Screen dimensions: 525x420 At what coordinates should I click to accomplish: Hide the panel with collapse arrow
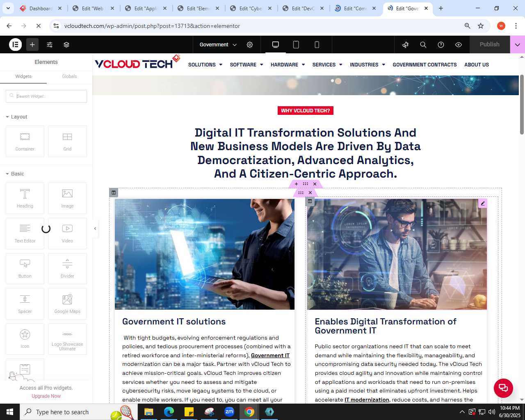(95, 228)
